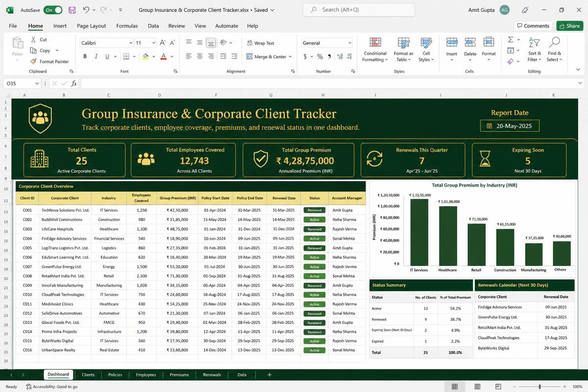Activate the Format Painter brush

point(33,62)
